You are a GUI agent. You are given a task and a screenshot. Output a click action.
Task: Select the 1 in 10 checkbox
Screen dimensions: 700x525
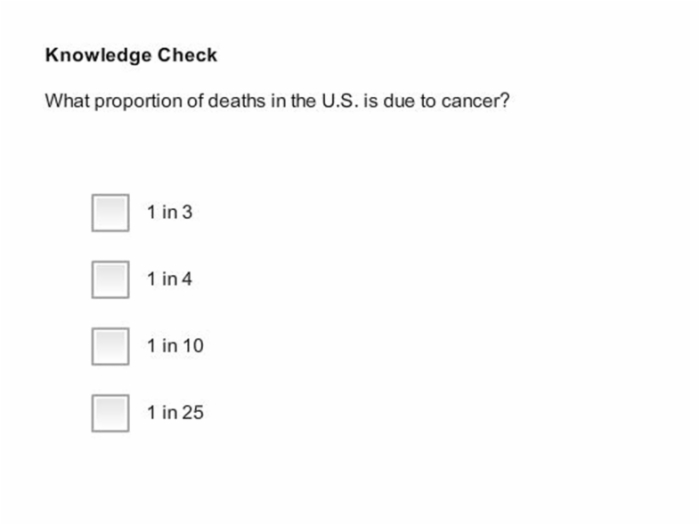pyautogui.click(x=110, y=346)
